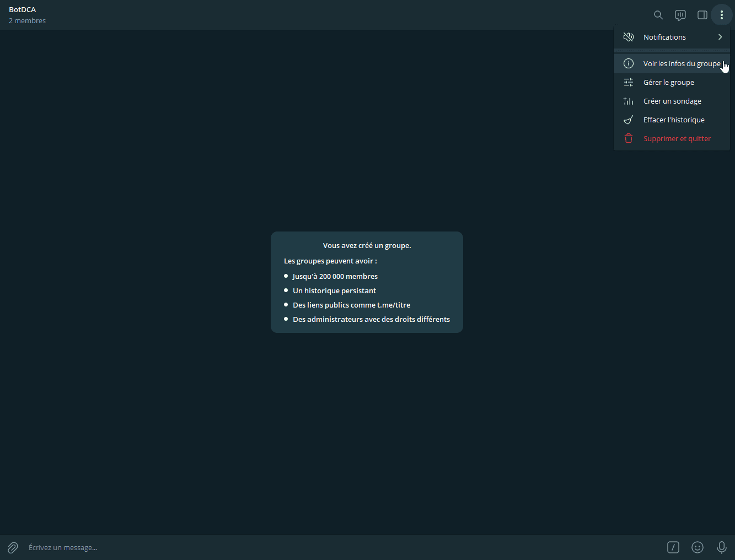The width and height of the screenshot is (735, 560).
Task: Start a video chat from the header
Action: tap(680, 15)
